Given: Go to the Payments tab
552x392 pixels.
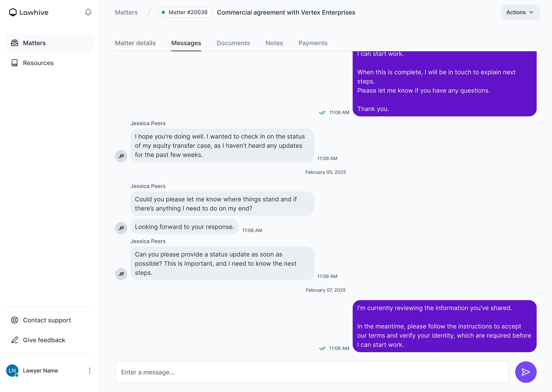Looking at the screenshot, I should point(313,43).
